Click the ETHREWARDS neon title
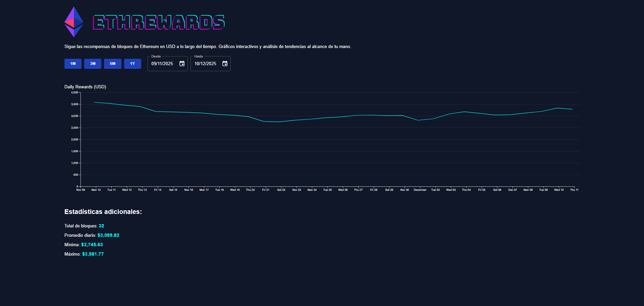This screenshot has width=644, height=306. point(159,21)
